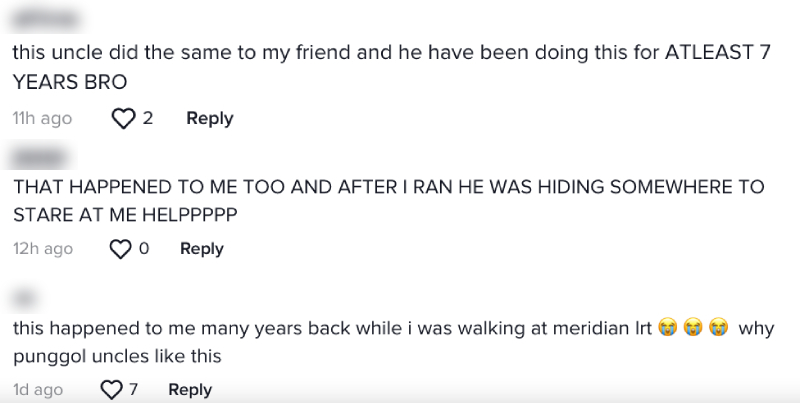The height and width of the screenshot is (403, 800).
Task: Reply to the comment posted 1d ago
Action: pyautogui.click(x=190, y=389)
